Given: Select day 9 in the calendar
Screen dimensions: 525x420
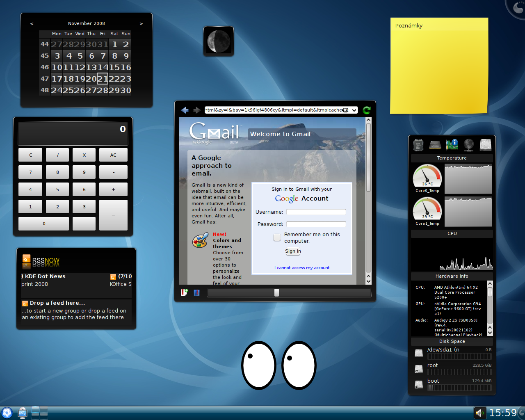Looking at the screenshot, I should [x=126, y=56].
